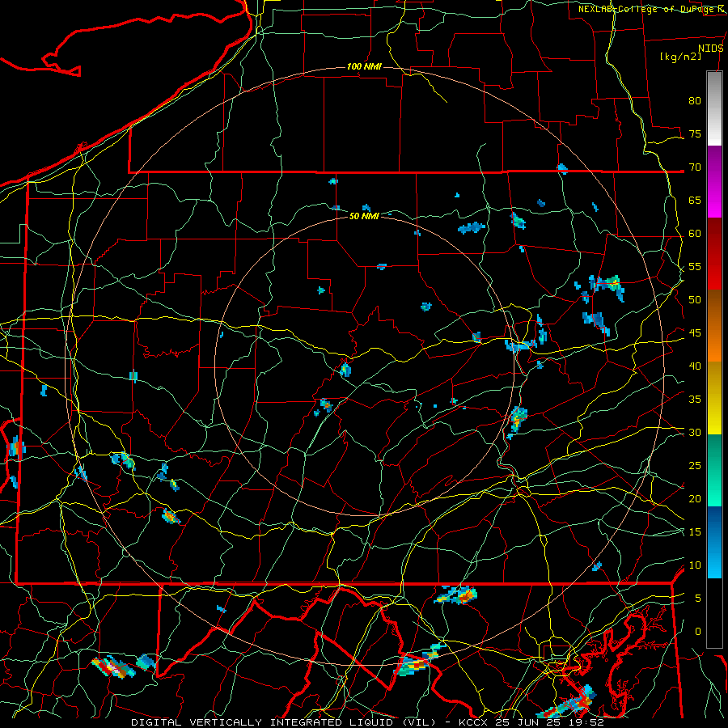This screenshot has width=728, height=728.
Task: Select the 45 value on the VIL scale
Action: 695,333
